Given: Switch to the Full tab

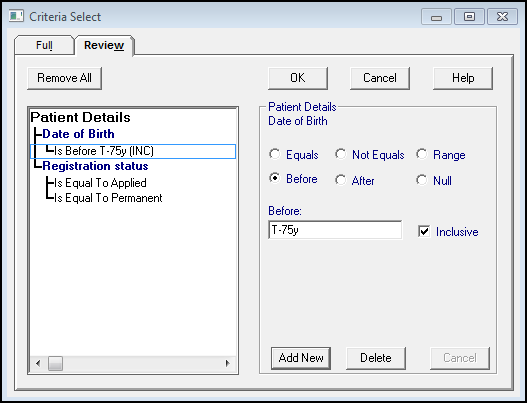Looking at the screenshot, I should 44,45.
